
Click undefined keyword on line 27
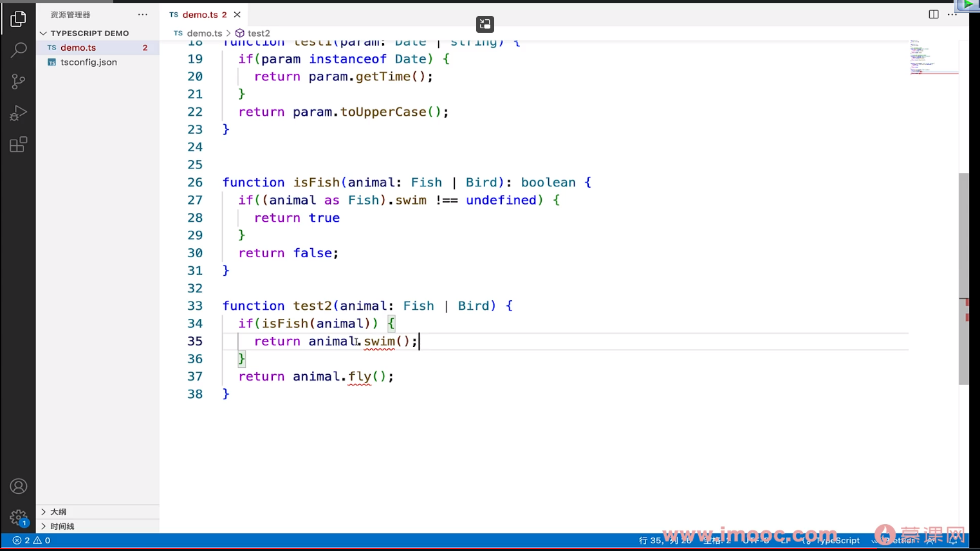pyautogui.click(x=501, y=201)
